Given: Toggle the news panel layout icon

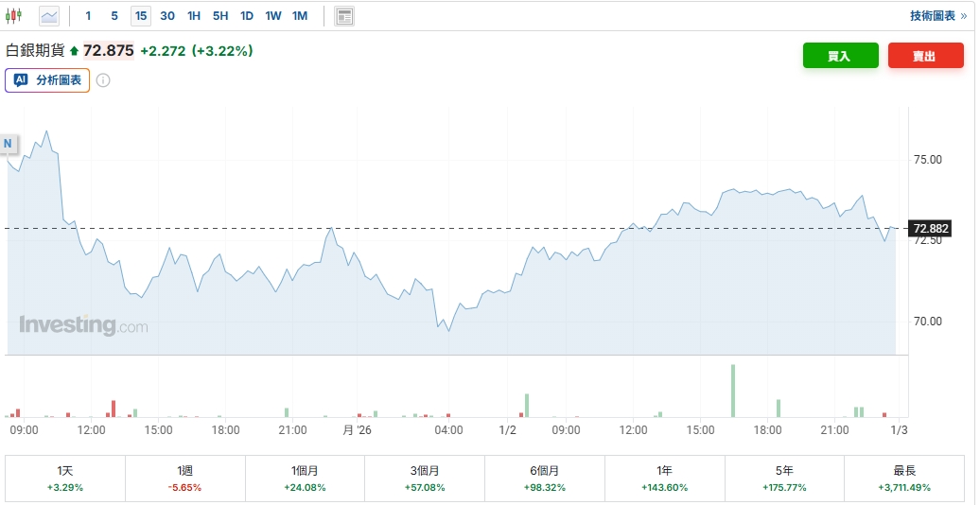Looking at the screenshot, I should 344,16.
